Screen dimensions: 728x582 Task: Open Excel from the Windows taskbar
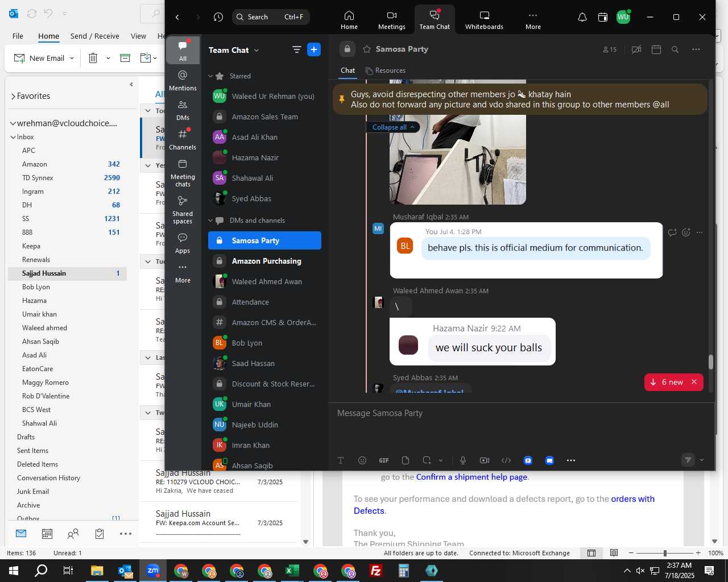tap(292, 571)
